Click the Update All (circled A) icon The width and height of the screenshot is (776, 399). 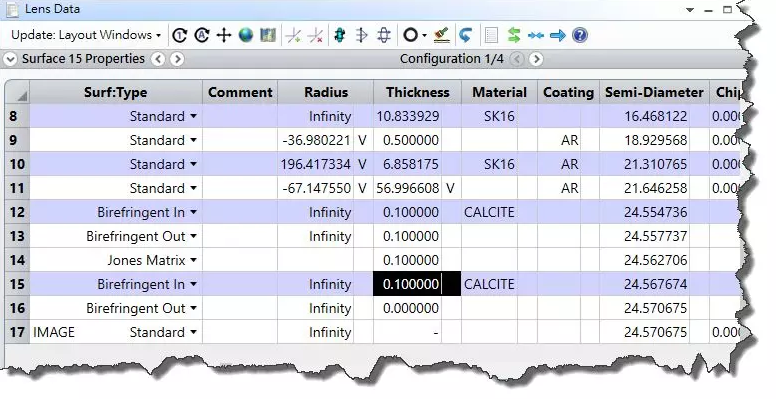coord(202,35)
